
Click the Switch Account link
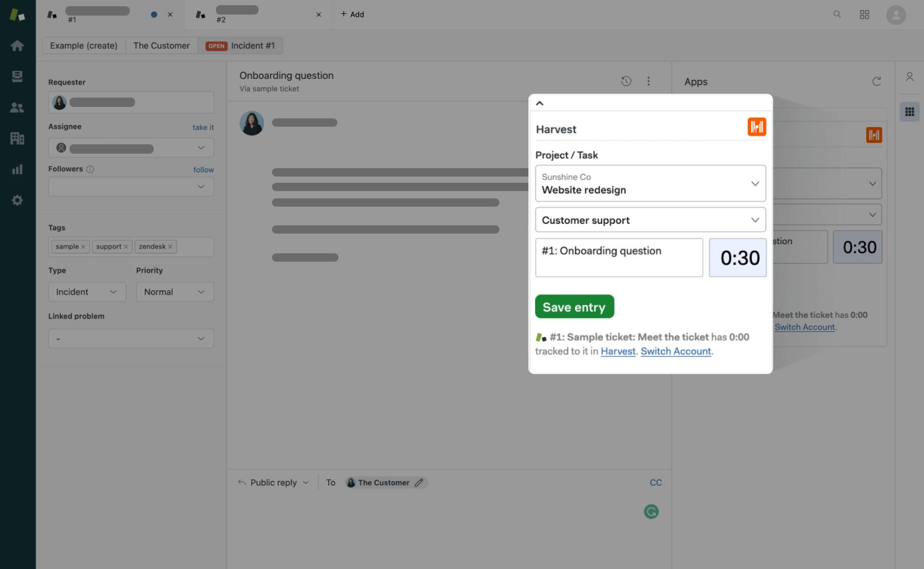[x=676, y=351]
